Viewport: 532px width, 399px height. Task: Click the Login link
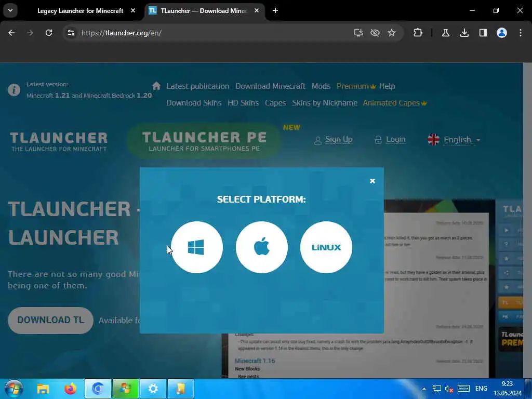(395, 139)
